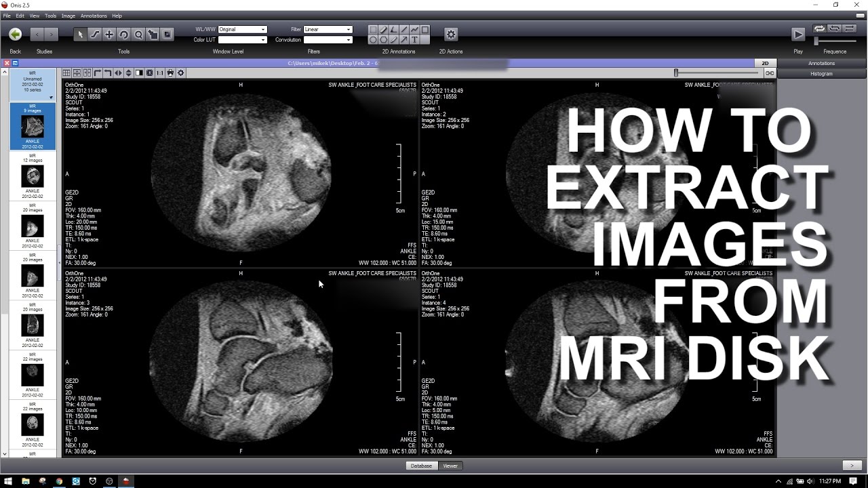Select the angle annotation tool

(394, 30)
